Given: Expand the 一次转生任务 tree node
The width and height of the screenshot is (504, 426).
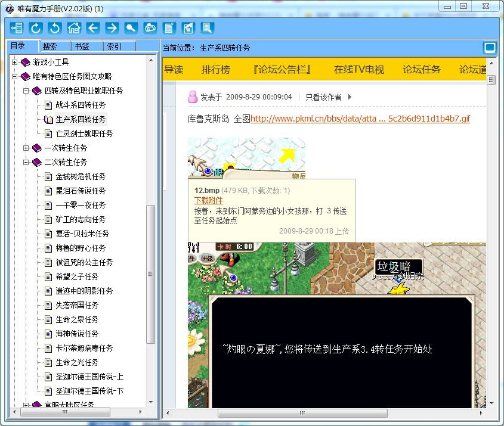Looking at the screenshot, I should pyautogui.click(x=26, y=148).
